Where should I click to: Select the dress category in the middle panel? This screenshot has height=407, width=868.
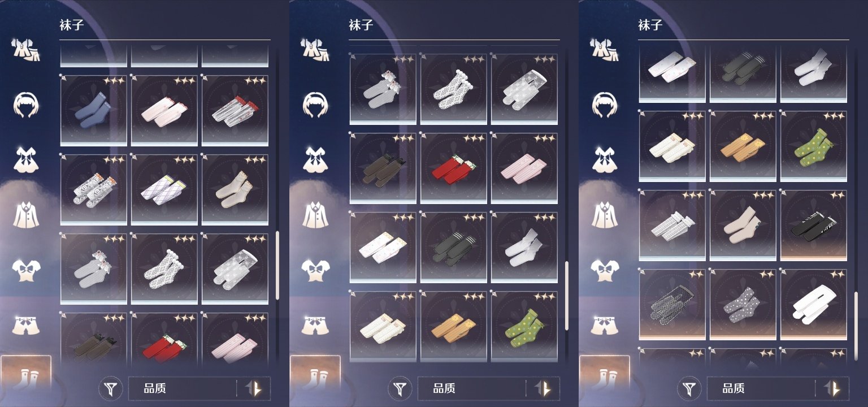coord(315,159)
